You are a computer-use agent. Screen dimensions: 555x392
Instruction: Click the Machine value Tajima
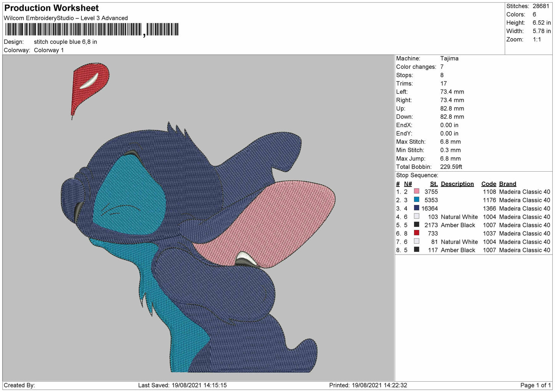[x=449, y=58]
